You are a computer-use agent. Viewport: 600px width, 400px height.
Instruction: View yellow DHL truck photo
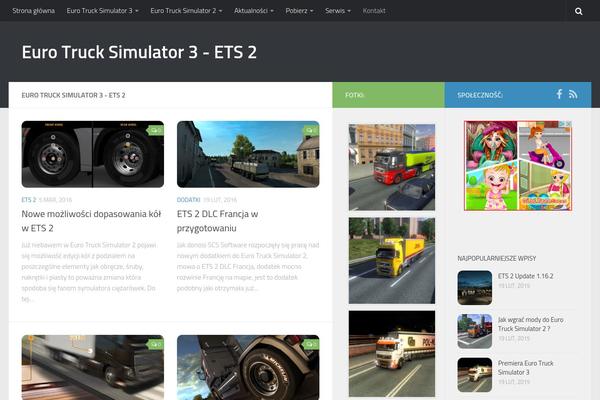tap(392, 261)
